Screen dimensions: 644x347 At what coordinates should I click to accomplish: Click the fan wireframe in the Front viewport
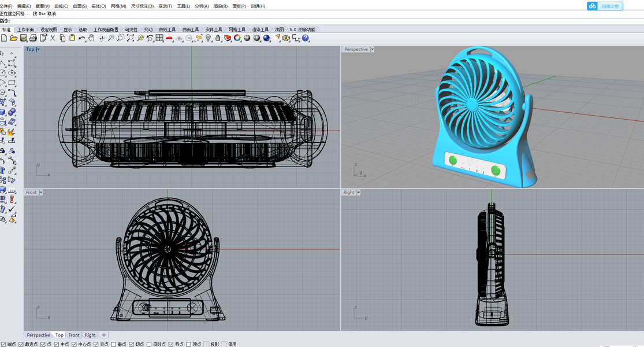pos(167,259)
